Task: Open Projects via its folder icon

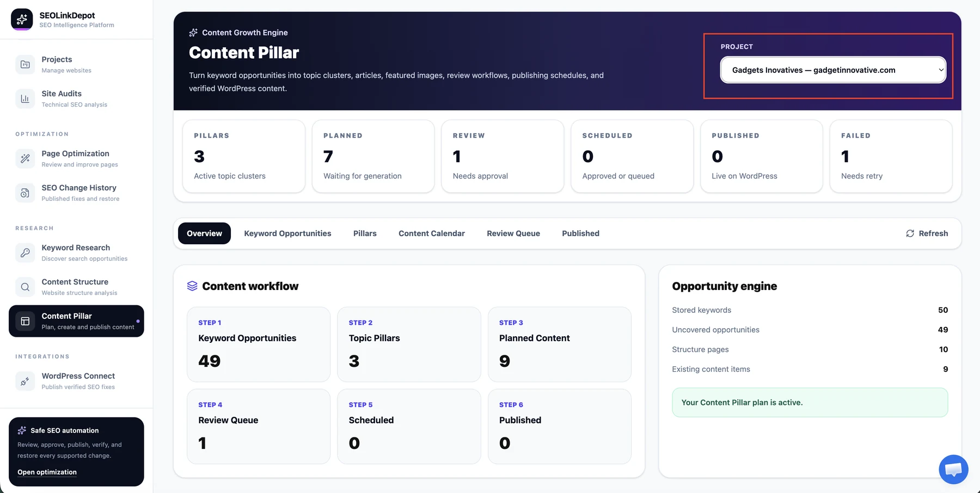Action: click(25, 64)
